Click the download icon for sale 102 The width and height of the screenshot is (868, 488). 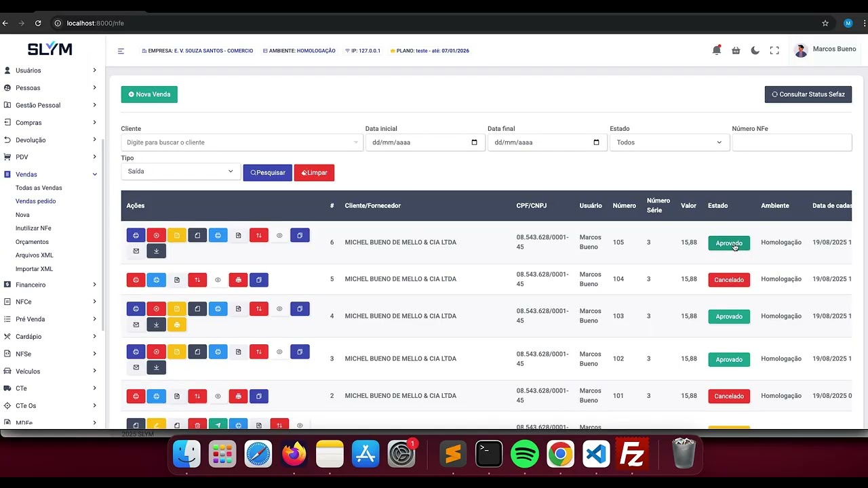click(x=156, y=367)
